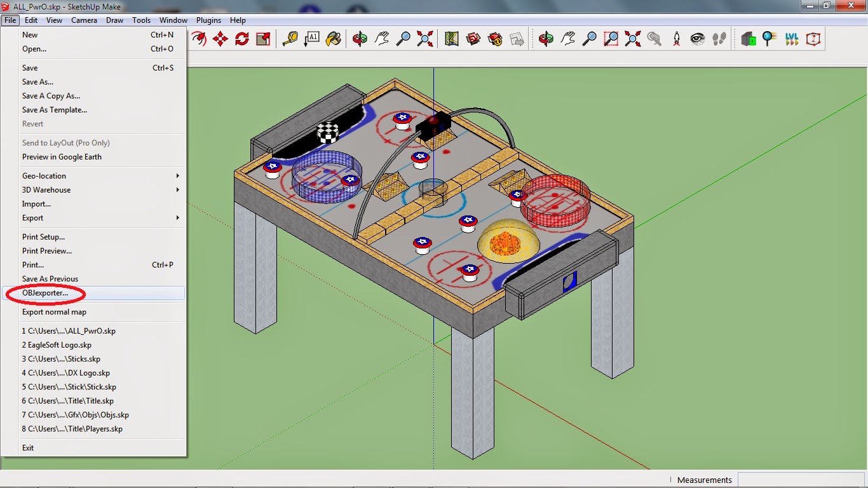
Task: Click Zoom Extents icon beside the map icon
Action: pos(425,39)
